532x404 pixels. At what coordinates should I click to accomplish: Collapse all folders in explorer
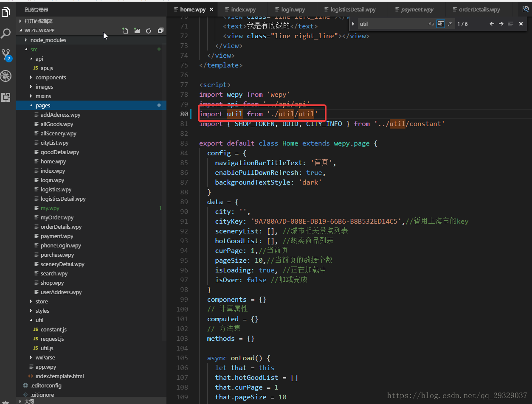point(160,31)
